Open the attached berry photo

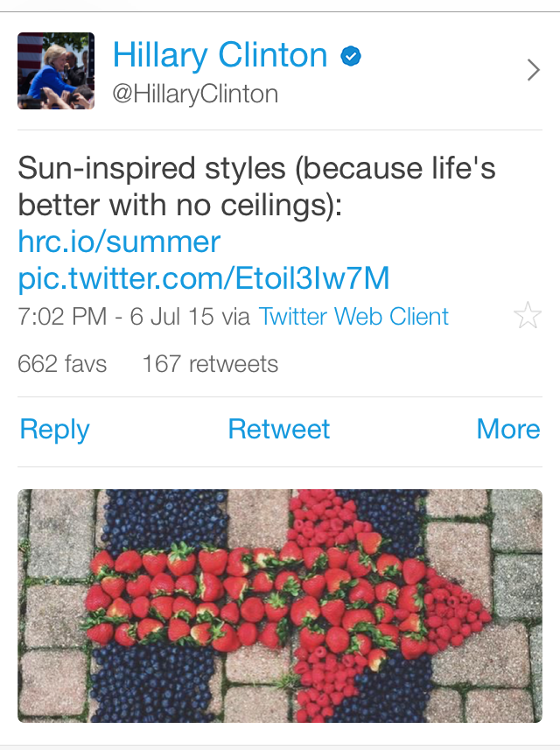pyautogui.click(x=279, y=606)
